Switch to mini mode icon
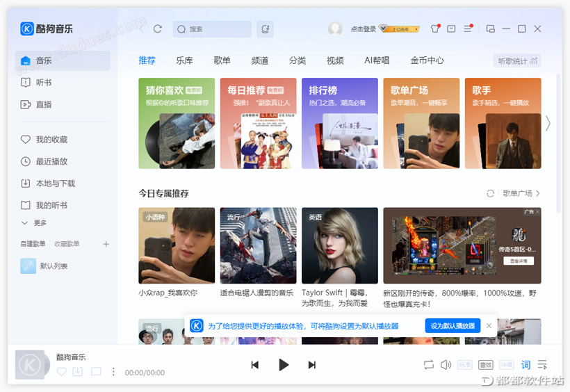Screen dimensions: 570x392 [490, 28]
